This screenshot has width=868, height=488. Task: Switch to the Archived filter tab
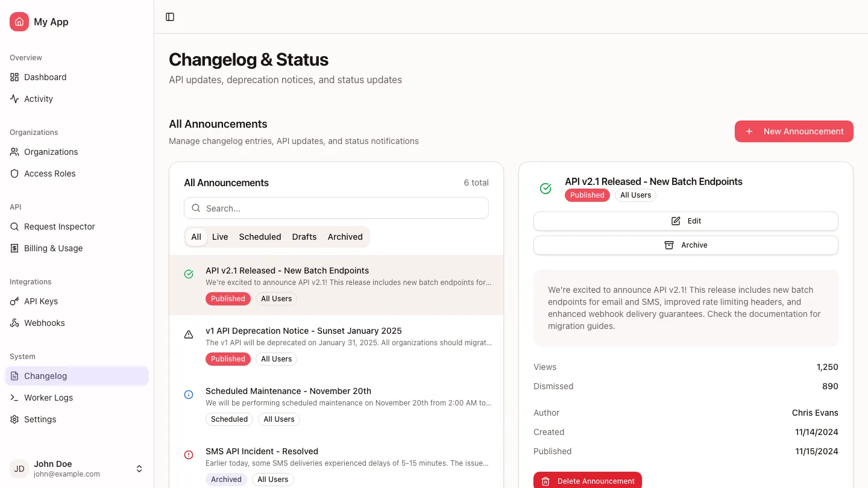(345, 237)
